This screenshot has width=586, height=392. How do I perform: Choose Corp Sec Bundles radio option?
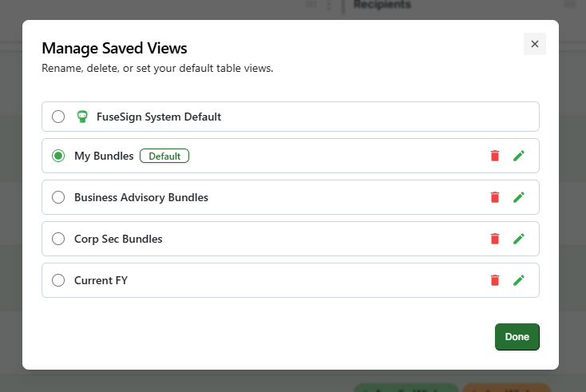pyautogui.click(x=58, y=239)
